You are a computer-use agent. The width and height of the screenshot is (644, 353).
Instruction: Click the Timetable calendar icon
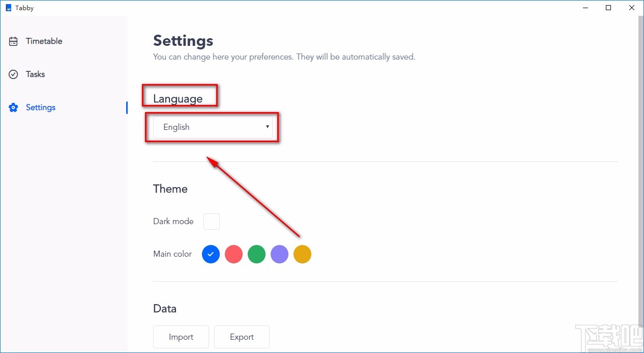coord(13,41)
